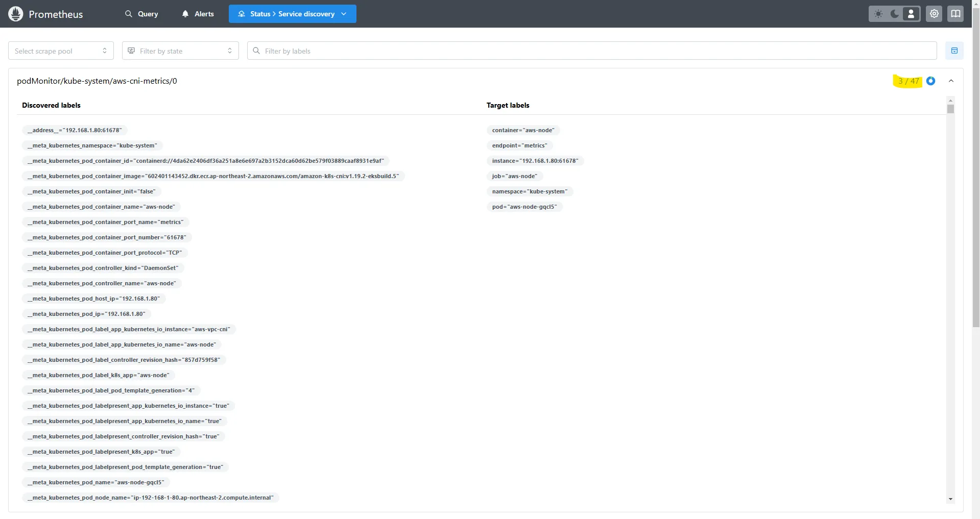
Task: Click the labels list scrollbar thumb
Action: coord(950,109)
